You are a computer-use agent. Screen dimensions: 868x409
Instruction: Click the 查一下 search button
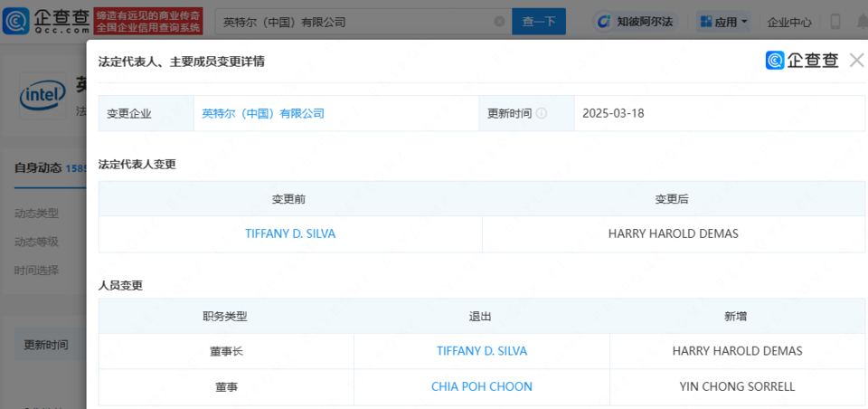tap(539, 21)
